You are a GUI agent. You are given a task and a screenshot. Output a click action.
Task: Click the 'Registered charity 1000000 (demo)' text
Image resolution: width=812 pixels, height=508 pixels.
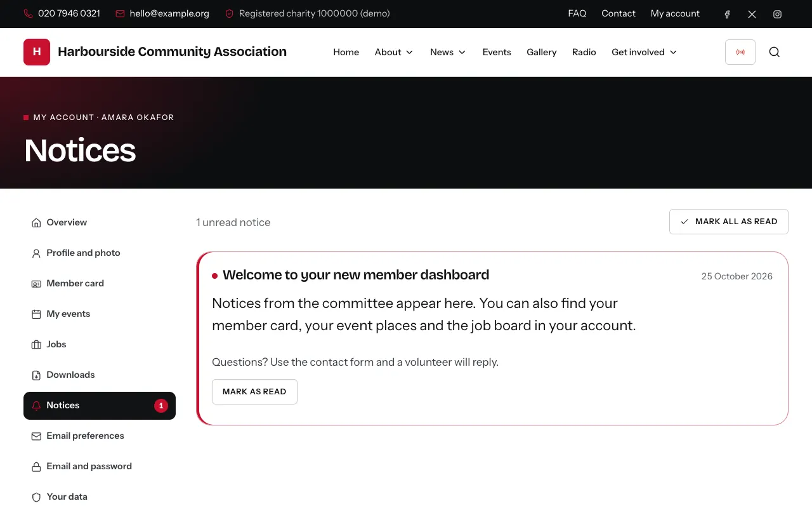pyautogui.click(x=315, y=13)
